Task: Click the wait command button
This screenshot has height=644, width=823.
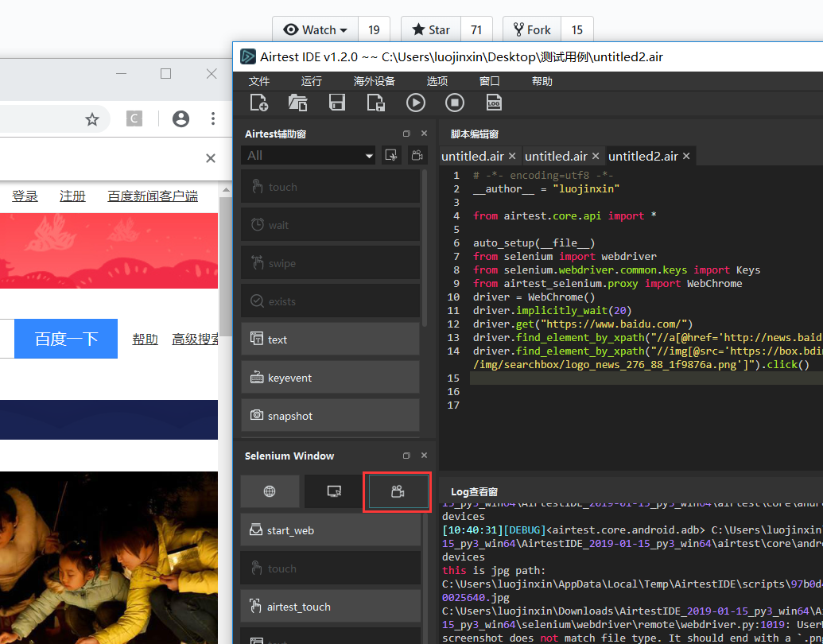Action: [x=330, y=225]
